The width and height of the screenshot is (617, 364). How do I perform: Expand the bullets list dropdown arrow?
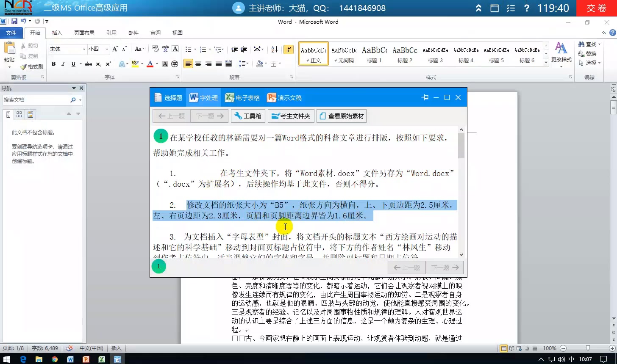[195, 50]
